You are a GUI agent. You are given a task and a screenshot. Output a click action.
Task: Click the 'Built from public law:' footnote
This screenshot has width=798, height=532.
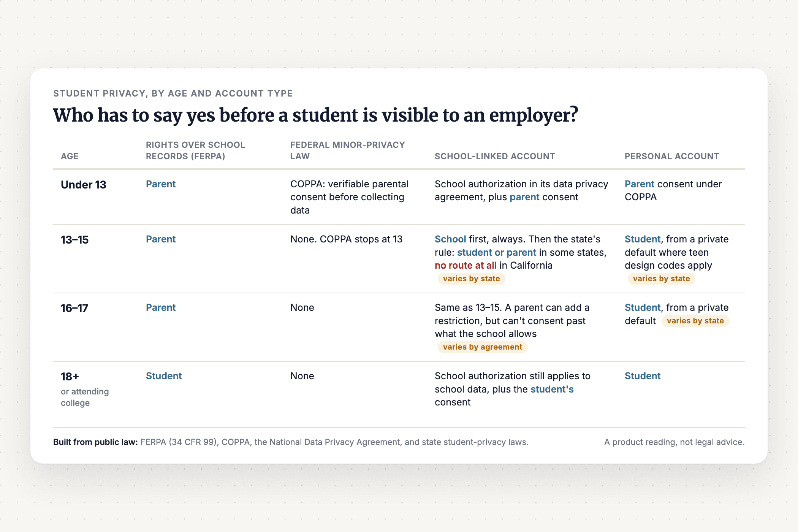[x=95, y=442]
